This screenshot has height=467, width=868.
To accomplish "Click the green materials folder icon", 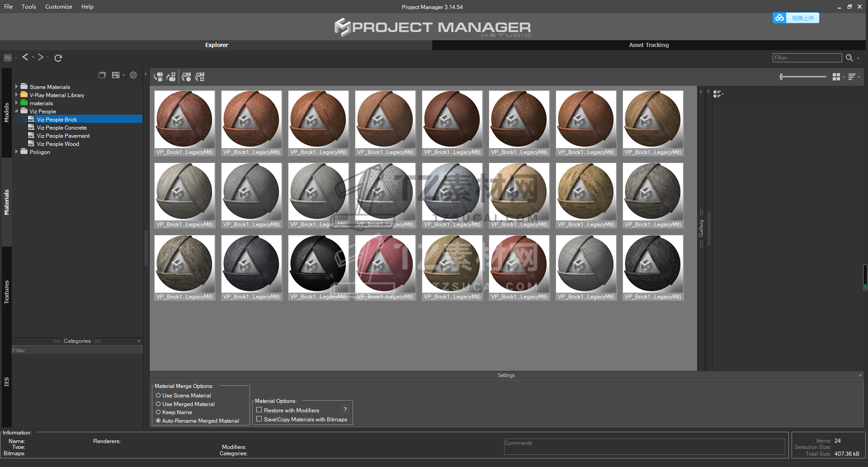I will (x=24, y=103).
